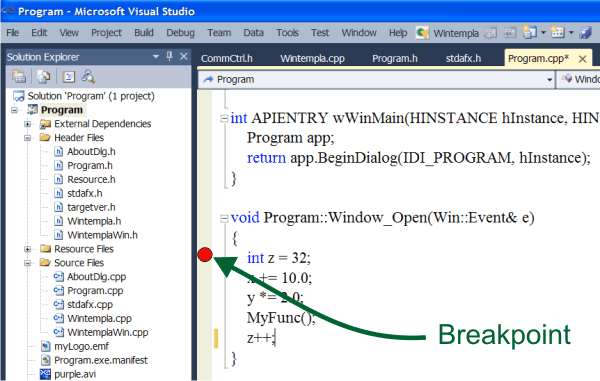Viewport: 600px width, 381px height.
Task: Switch to the Wintempla.cpp tab
Action: click(313, 58)
